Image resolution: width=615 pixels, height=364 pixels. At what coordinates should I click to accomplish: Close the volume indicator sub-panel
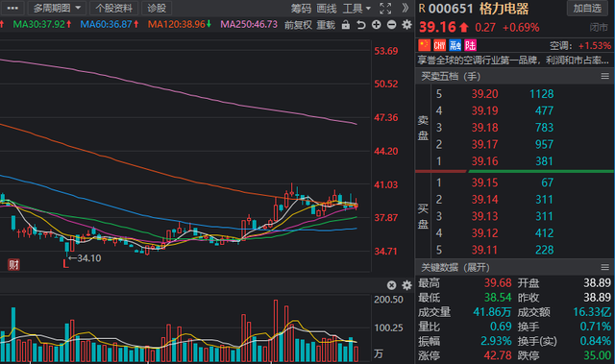(391, 285)
